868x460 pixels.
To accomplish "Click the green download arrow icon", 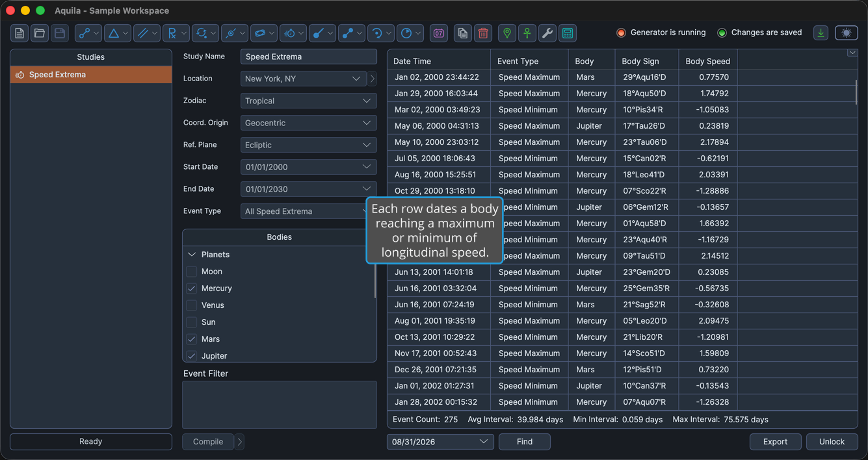I will [x=821, y=32].
